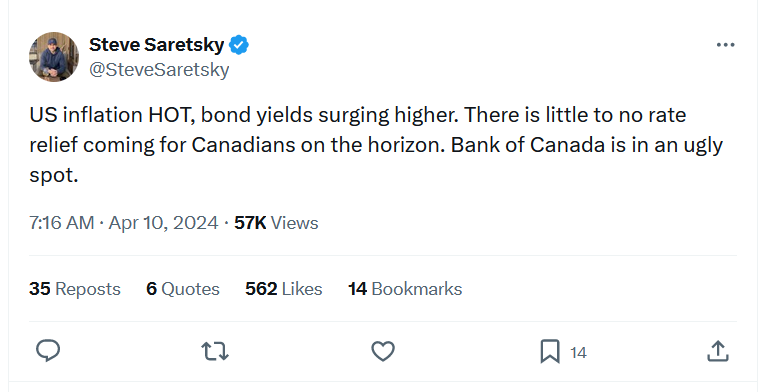The width and height of the screenshot is (778, 392).
Task: Open the 7:16 AM timestamp link
Action: pyautogui.click(x=62, y=223)
